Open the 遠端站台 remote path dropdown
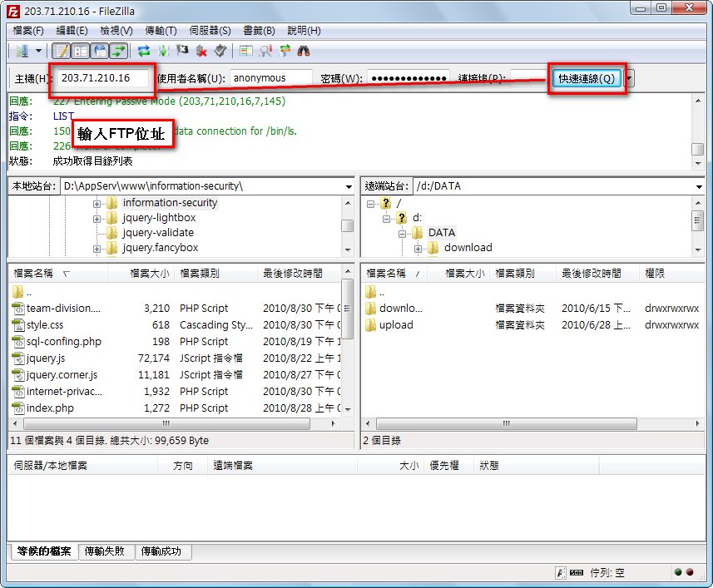Screen dimensions: 713x588 [699, 186]
